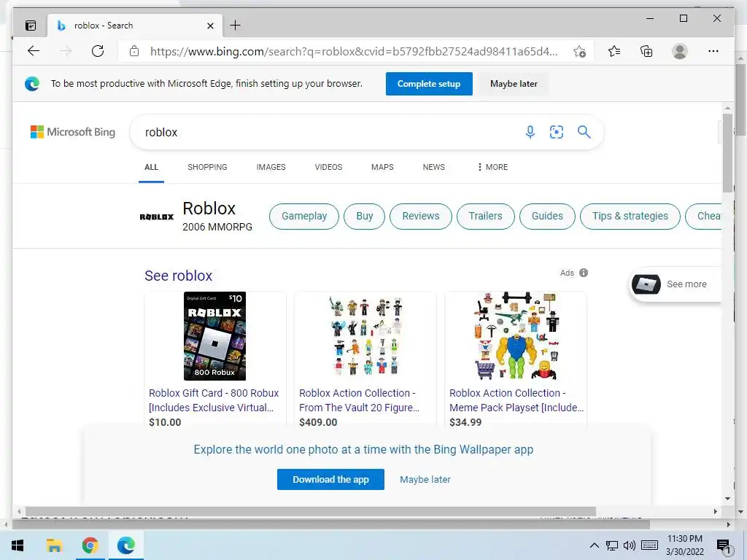Open Roblox Gift Card - 800 Robux link
747x560 pixels.
pyautogui.click(x=214, y=400)
